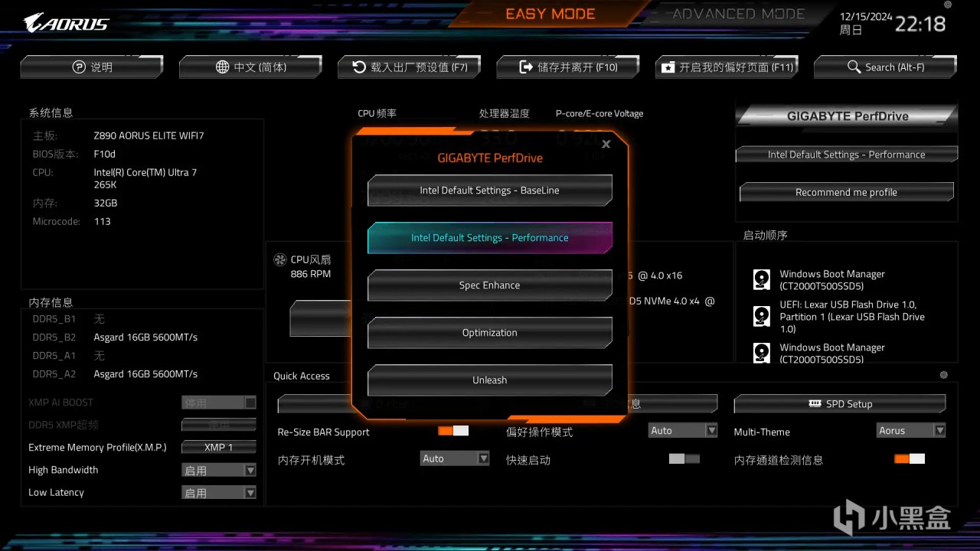980x551 pixels.
Task: Load factory defaults with 载入出厂预设值 (F7)
Action: (409, 67)
